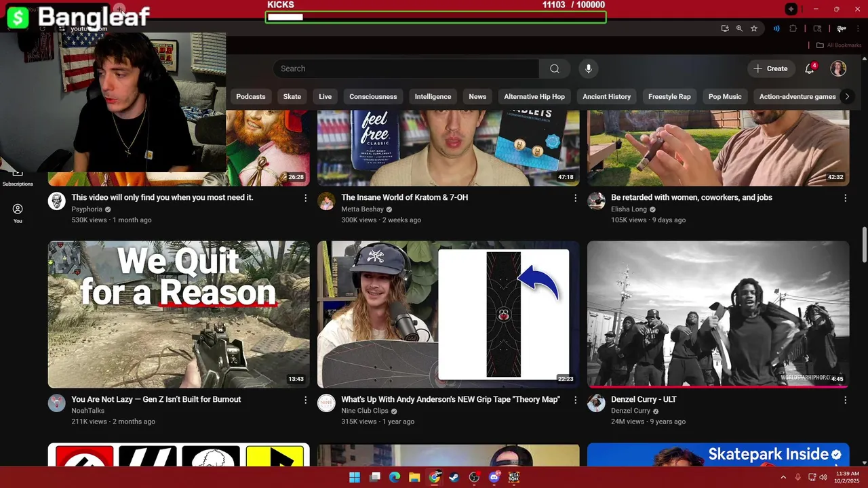868x488 pixels.
Task: Open 'You Are Not Lazy' video title
Action: [156, 400]
